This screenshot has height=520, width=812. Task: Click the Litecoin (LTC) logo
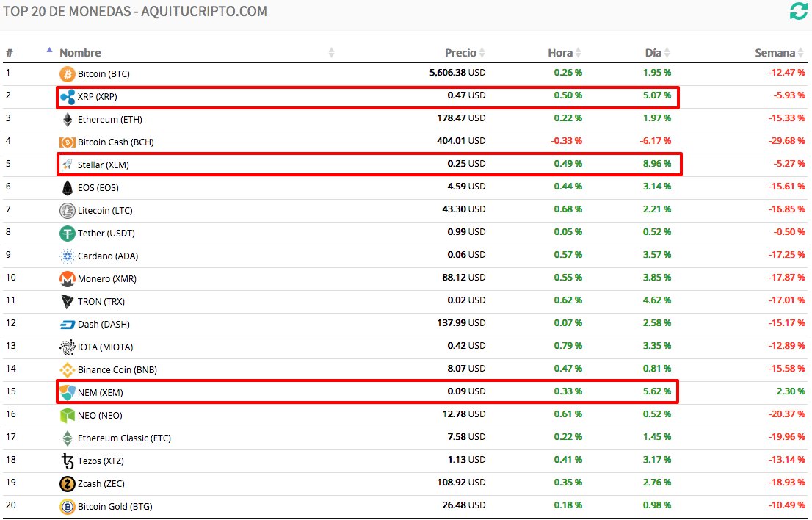coord(68,210)
